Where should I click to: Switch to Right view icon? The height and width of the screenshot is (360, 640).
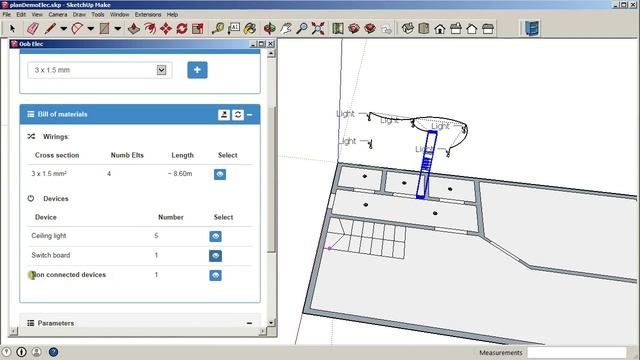pos(456,29)
